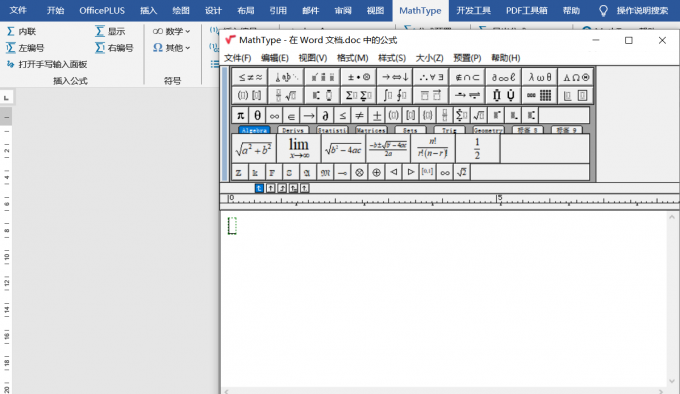Open the matrix templates palette
Screen dimensions: 680x394
pyautogui.click(x=539, y=95)
